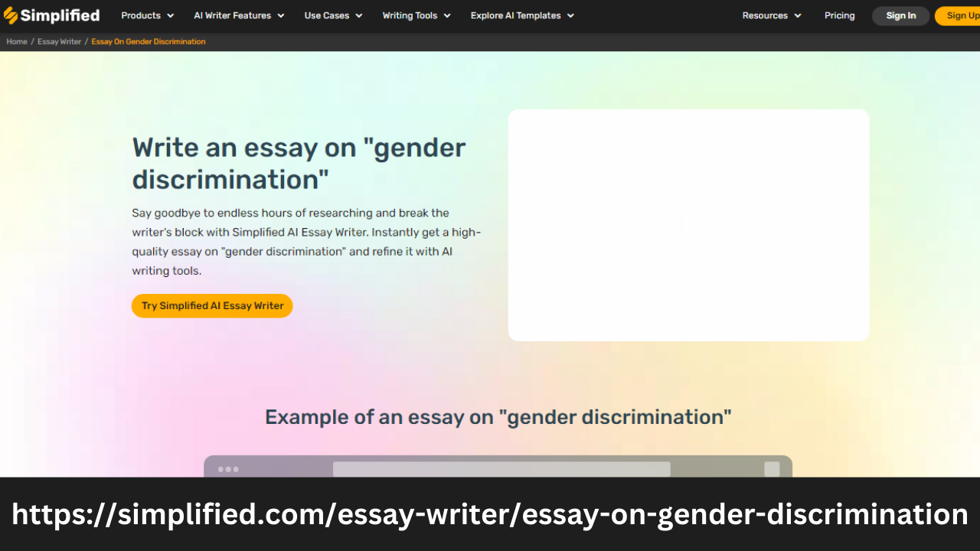Select Essay On Gender Discrimination breadcrumb

[149, 41]
